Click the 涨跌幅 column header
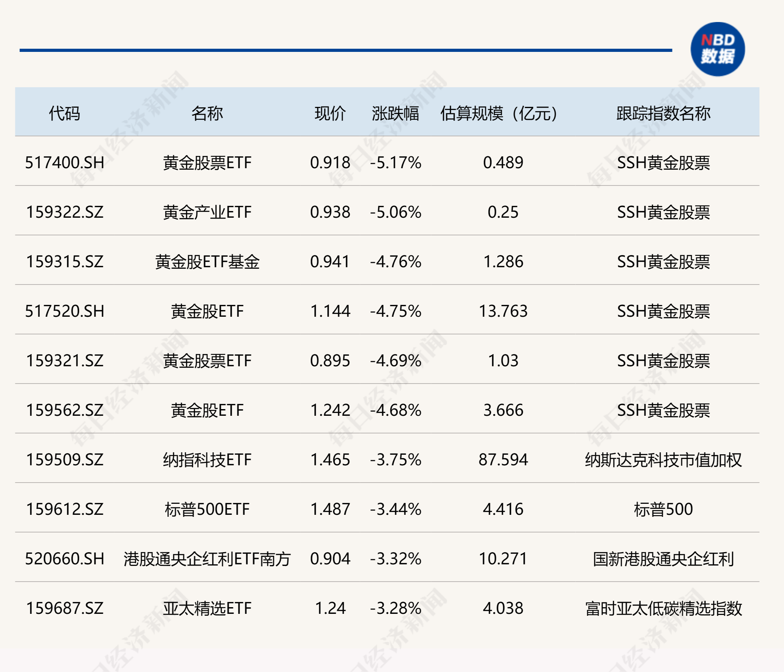This screenshot has width=784, height=672. [395, 113]
